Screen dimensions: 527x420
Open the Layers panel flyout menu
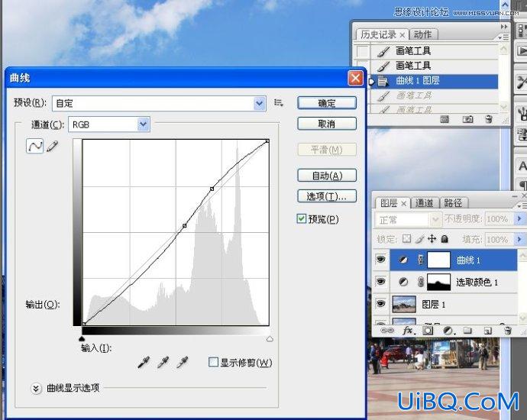[x=522, y=205]
